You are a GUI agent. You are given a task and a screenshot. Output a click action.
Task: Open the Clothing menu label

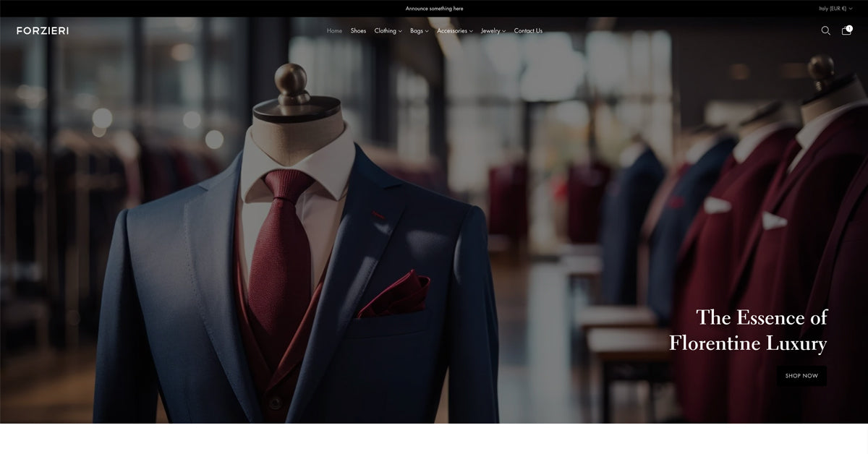385,30
